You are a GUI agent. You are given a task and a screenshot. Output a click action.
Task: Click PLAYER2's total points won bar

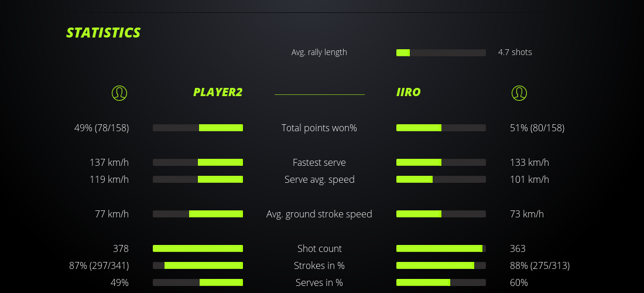pyautogui.click(x=198, y=128)
